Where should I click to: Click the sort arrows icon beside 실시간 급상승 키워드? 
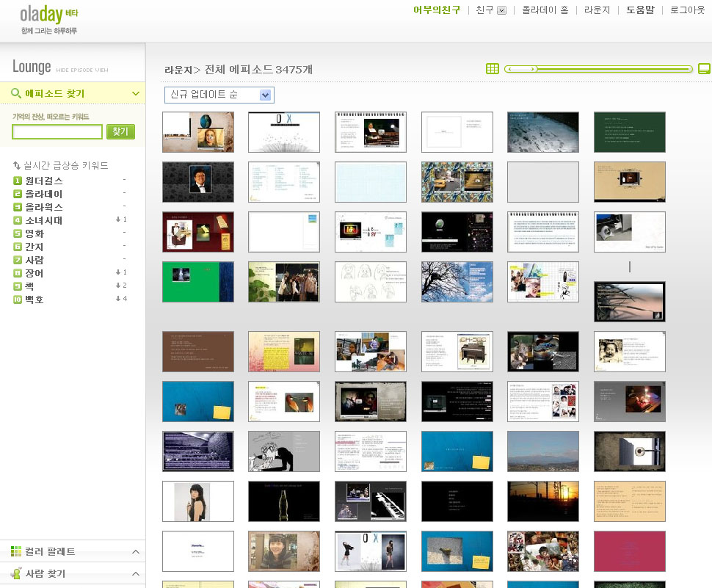tap(17, 165)
